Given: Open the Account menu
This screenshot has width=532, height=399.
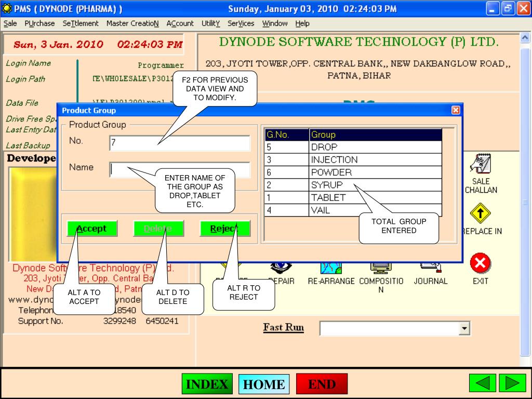Looking at the screenshot, I should (x=180, y=23).
